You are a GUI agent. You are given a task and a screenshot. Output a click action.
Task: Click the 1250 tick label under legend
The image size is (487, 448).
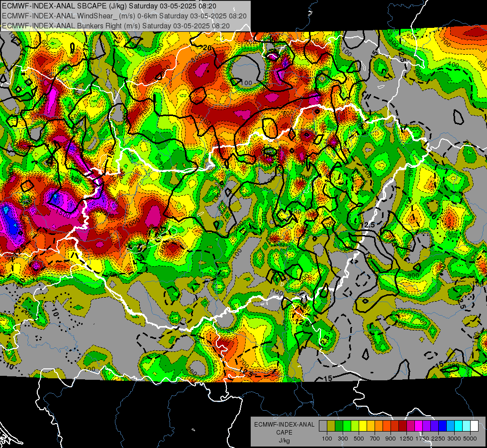point(406,439)
